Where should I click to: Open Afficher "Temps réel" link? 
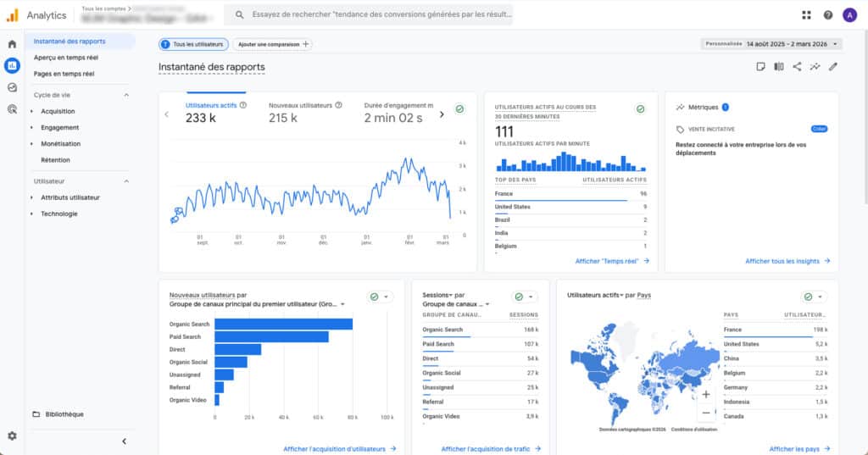[x=612, y=261]
